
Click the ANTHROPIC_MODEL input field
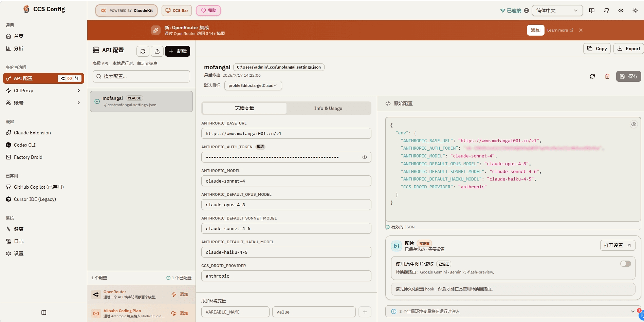pos(286,181)
